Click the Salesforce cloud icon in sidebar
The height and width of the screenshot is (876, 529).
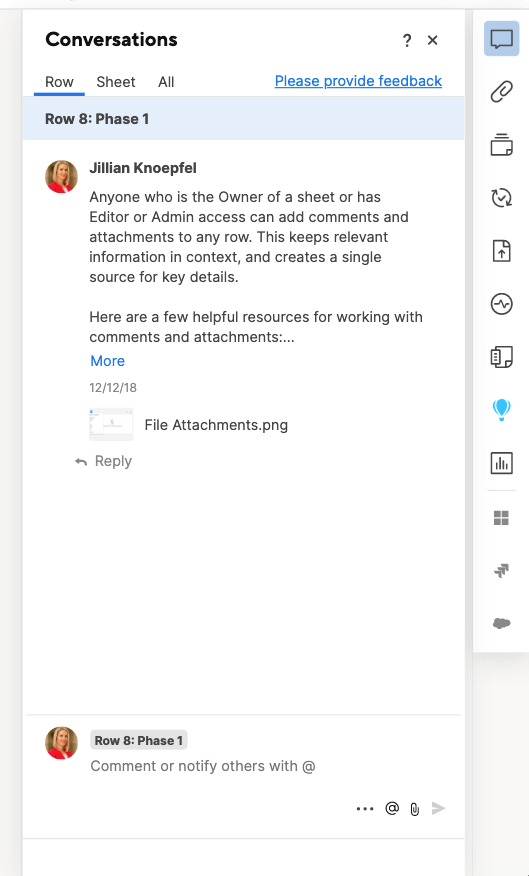coord(501,623)
